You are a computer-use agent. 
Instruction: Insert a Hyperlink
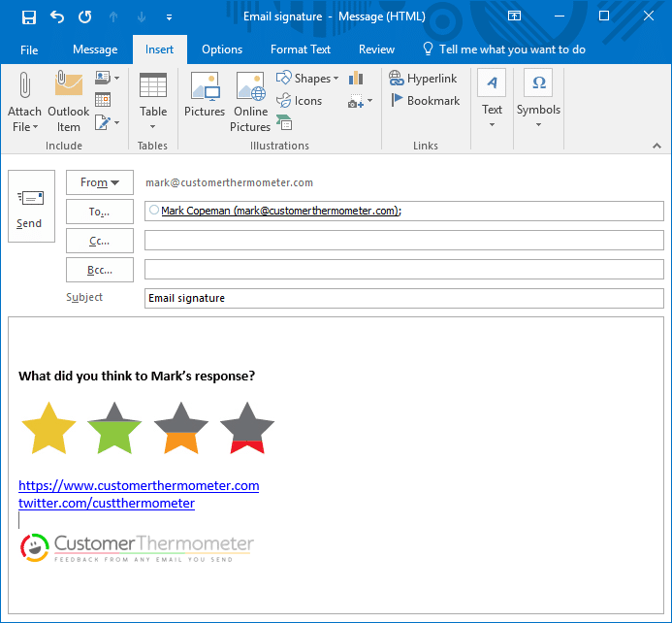click(423, 78)
